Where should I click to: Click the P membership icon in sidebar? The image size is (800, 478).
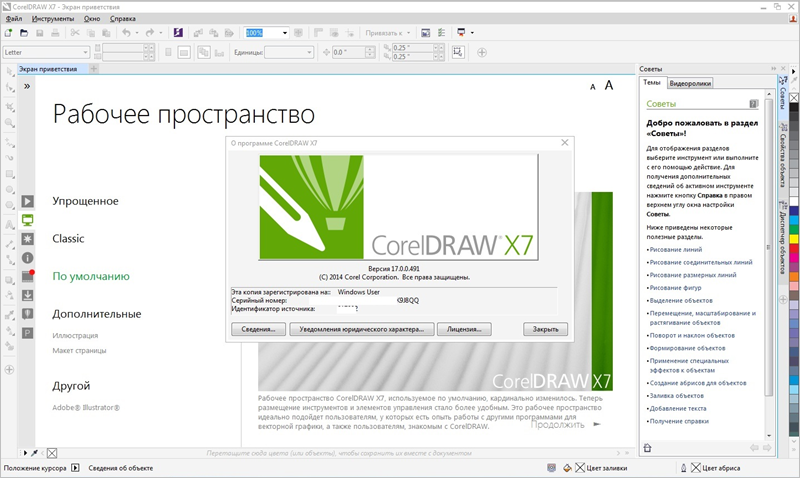28,333
